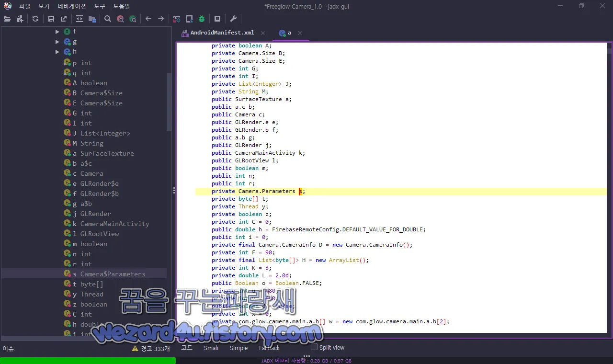Image resolution: width=613 pixels, height=364 pixels.
Task: Open file using the folder toolbar icon
Action: coord(7,19)
